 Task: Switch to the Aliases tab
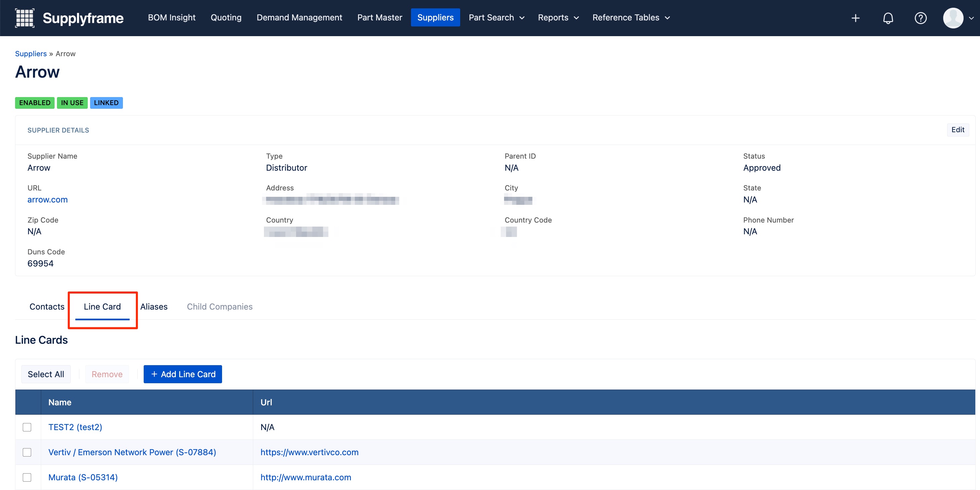click(154, 306)
